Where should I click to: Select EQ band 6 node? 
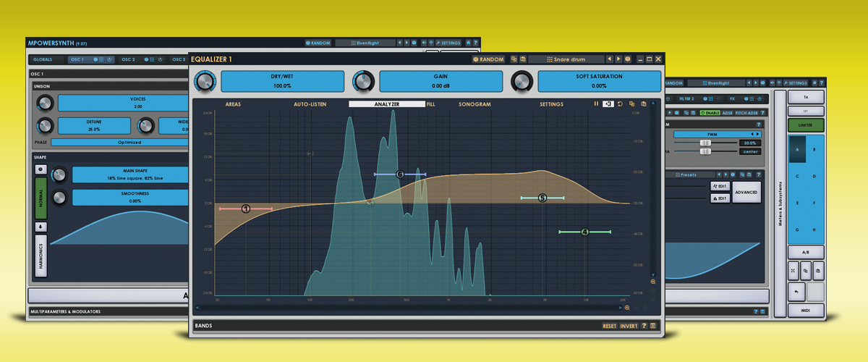tap(400, 174)
